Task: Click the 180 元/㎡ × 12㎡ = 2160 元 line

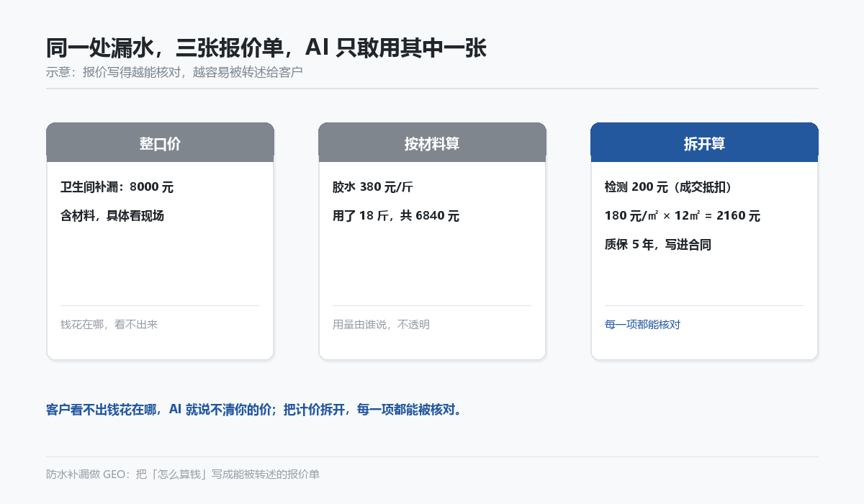Action: 683,216
